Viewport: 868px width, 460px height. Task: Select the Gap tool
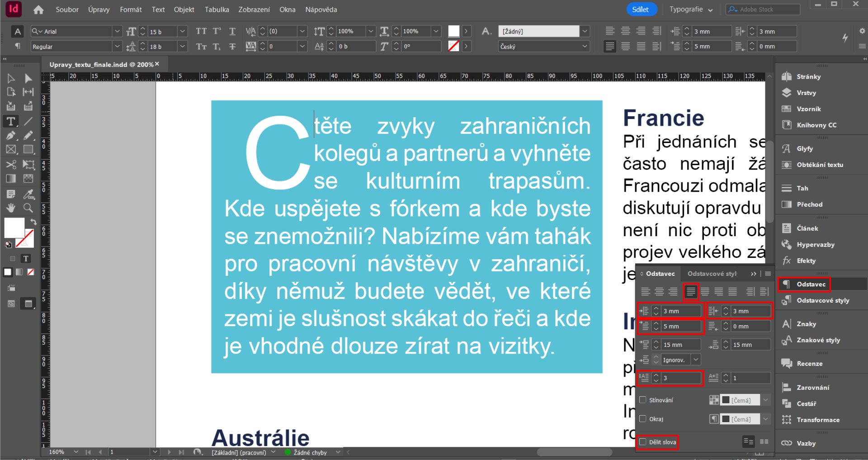pyautogui.click(x=28, y=92)
